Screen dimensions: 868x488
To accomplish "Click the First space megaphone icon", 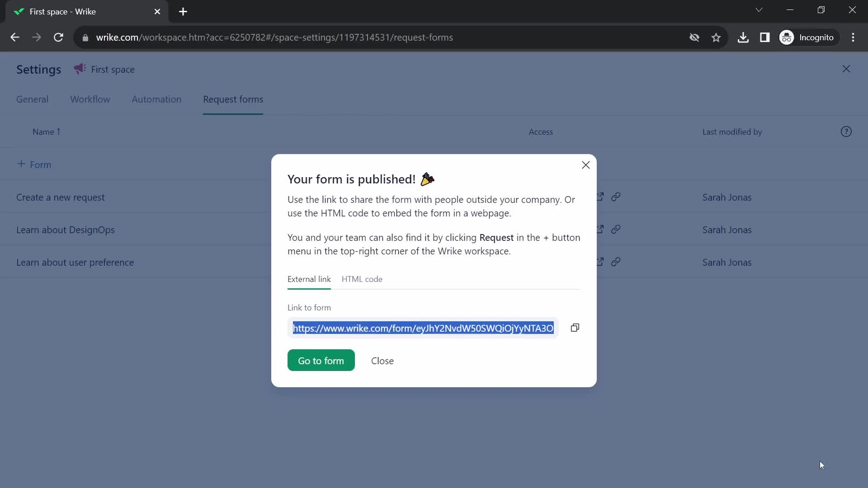I will tap(80, 69).
